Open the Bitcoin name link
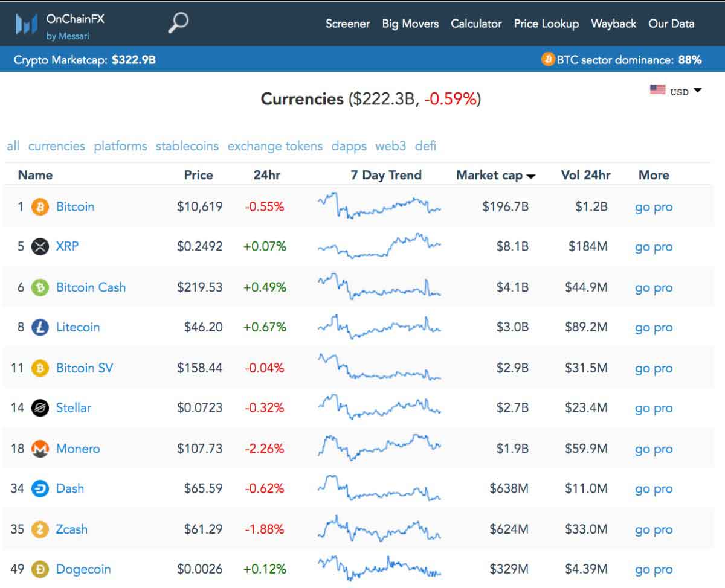The image size is (725, 588). point(75,206)
